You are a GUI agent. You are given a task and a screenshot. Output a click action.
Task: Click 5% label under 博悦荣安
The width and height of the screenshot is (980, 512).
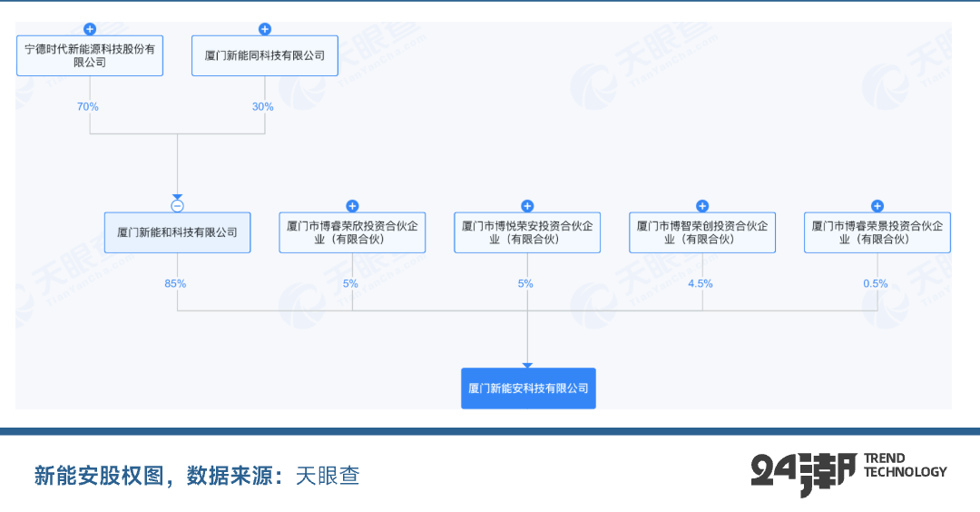525,284
